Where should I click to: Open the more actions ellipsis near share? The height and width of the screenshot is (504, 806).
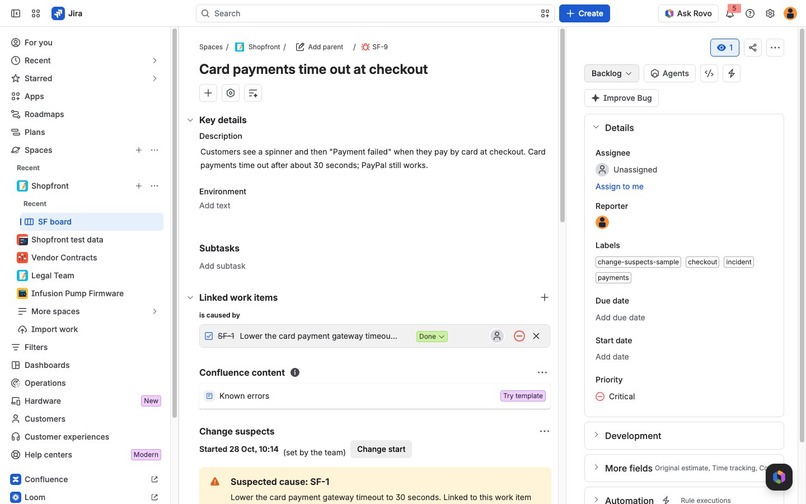tap(775, 48)
